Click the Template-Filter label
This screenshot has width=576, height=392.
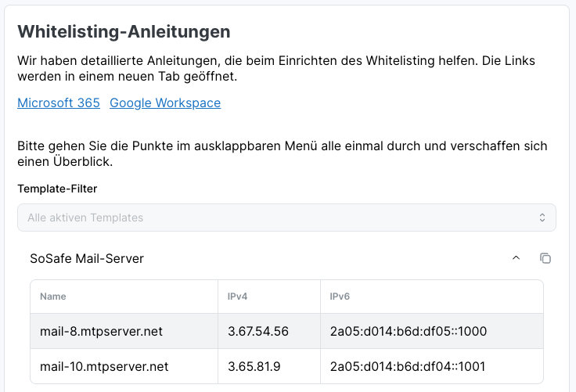57,189
